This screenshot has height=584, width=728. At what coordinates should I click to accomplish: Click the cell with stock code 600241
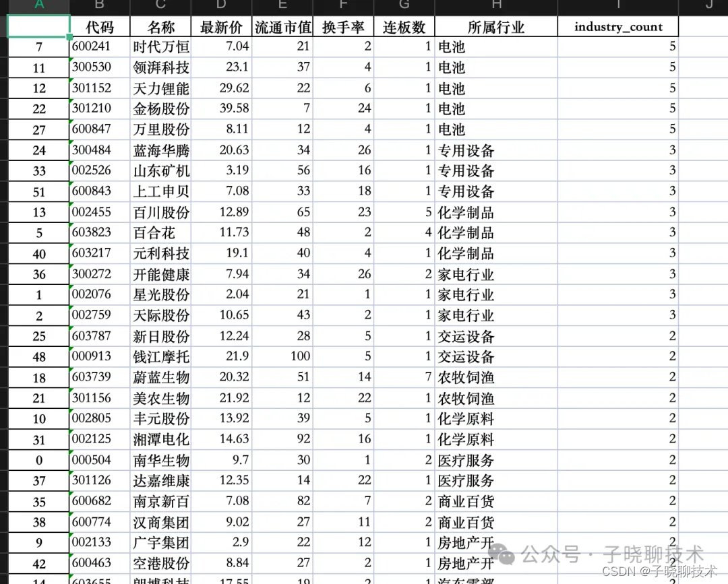click(x=99, y=47)
